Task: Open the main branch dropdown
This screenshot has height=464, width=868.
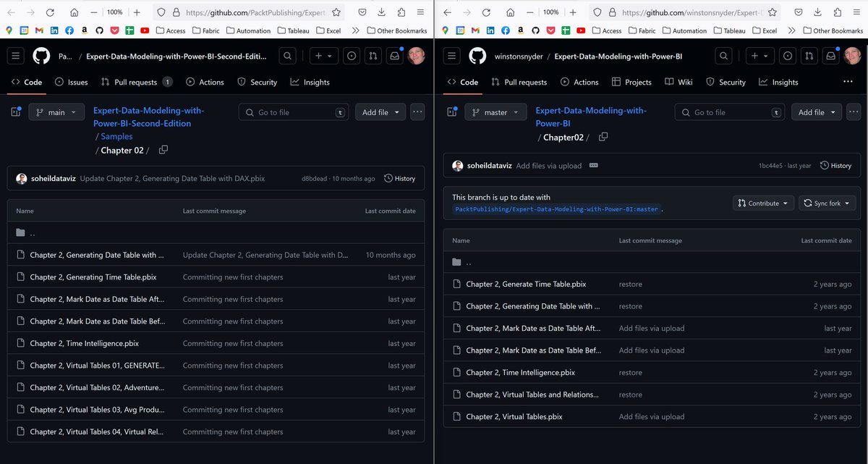Action: pyautogui.click(x=56, y=112)
